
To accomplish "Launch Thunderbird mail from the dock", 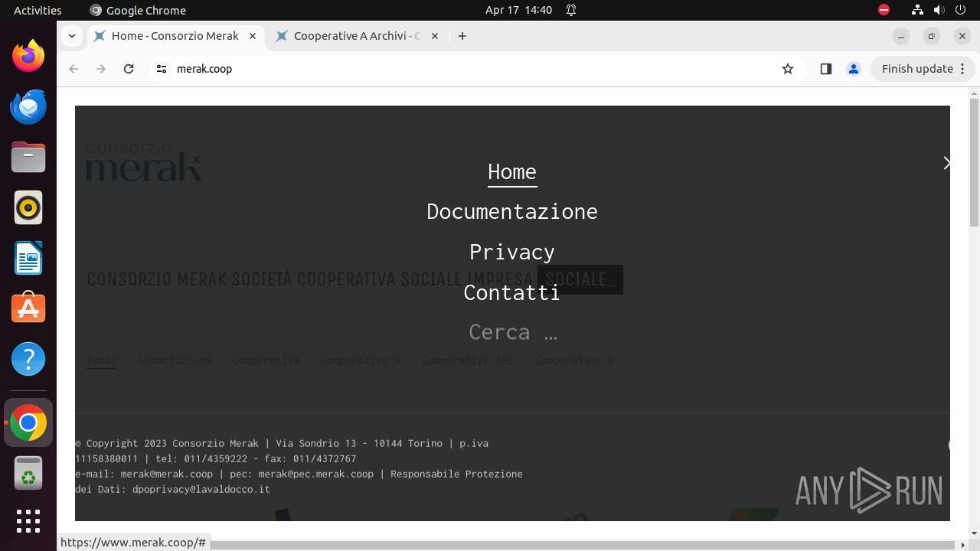I will click(x=28, y=106).
